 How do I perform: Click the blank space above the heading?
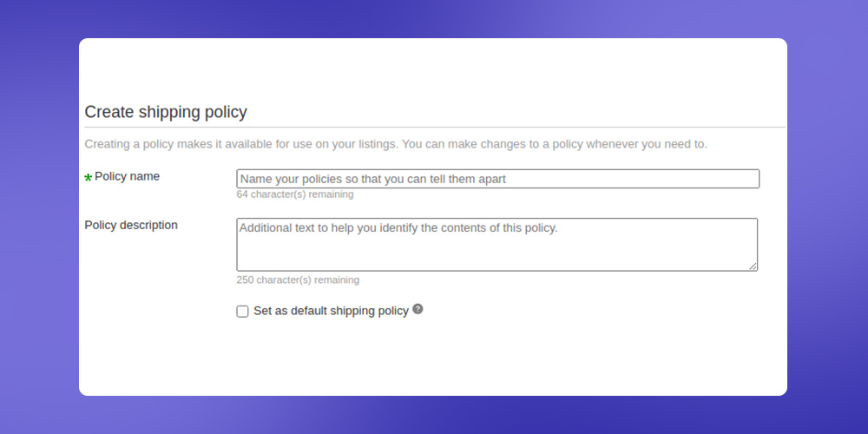pos(431,69)
